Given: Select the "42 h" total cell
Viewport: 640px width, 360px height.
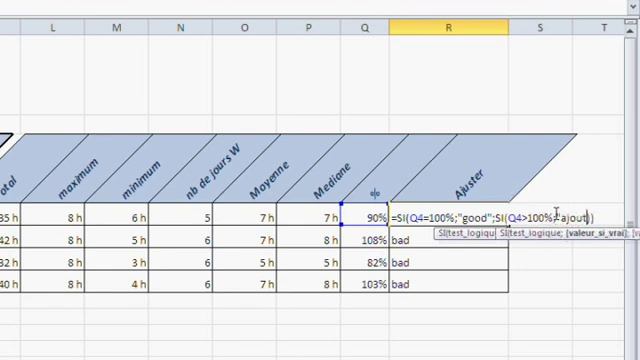Looking at the screenshot, I should click(x=10, y=236).
